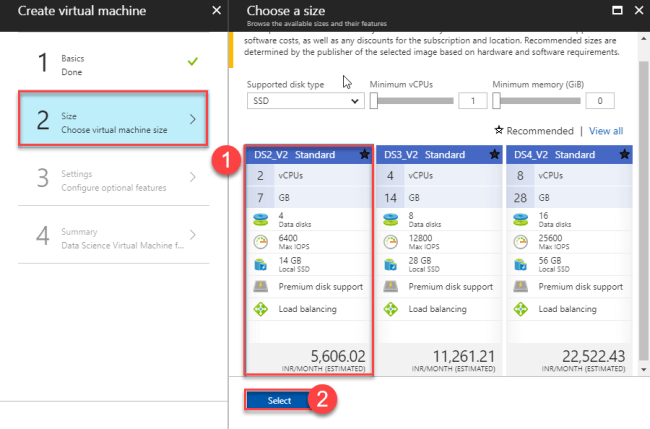
Task: Close the Choose a size blade
Action: (639, 10)
